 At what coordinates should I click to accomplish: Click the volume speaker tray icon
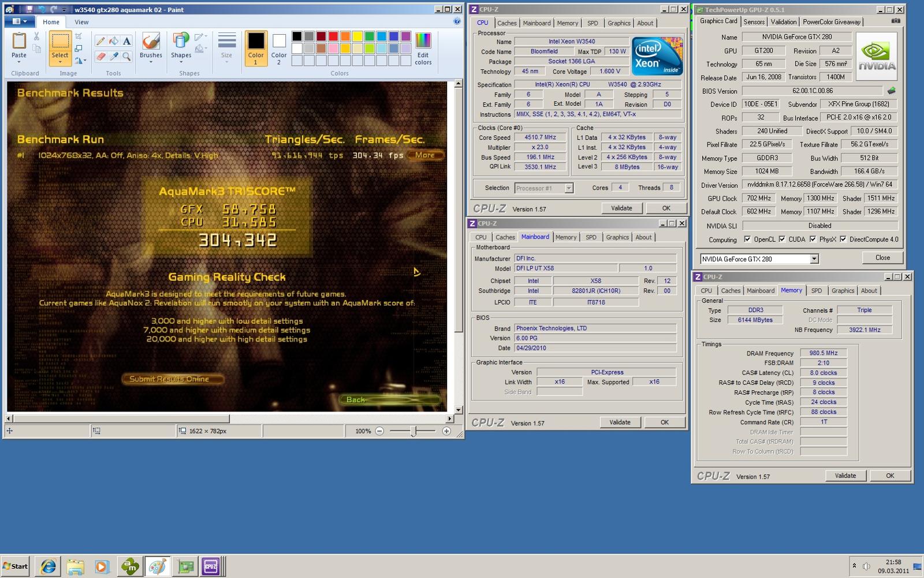click(867, 566)
